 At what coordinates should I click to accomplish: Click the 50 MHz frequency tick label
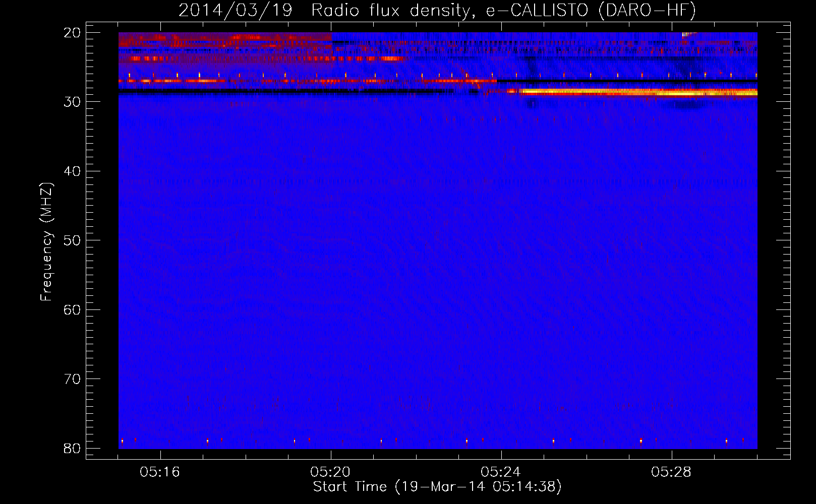pos(72,240)
